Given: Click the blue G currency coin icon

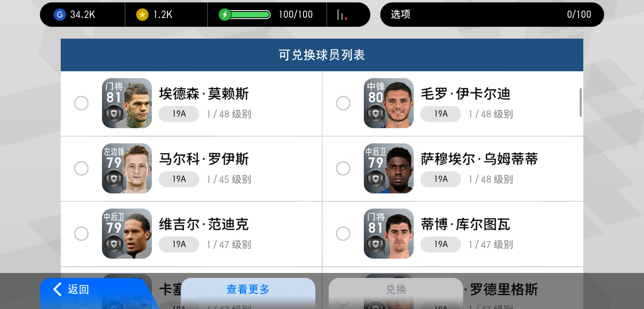Looking at the screenshot, I should [60, 14].
